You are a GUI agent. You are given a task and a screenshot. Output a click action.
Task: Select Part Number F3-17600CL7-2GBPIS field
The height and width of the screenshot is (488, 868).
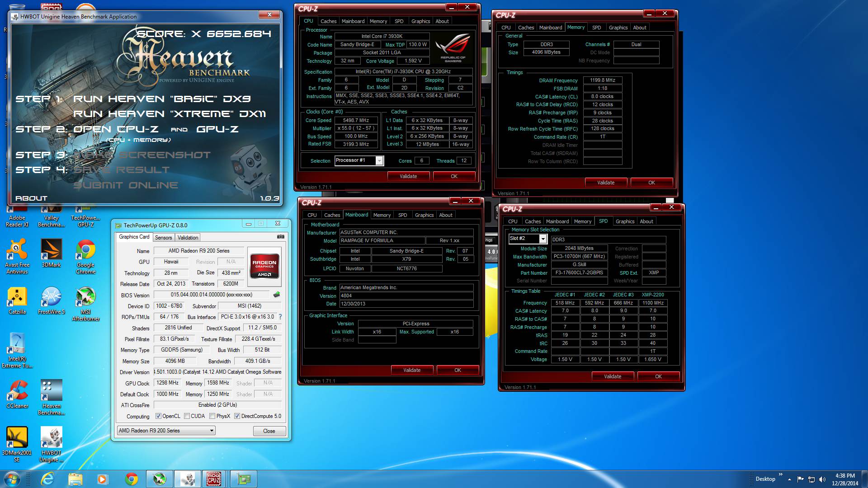[579, 273]
